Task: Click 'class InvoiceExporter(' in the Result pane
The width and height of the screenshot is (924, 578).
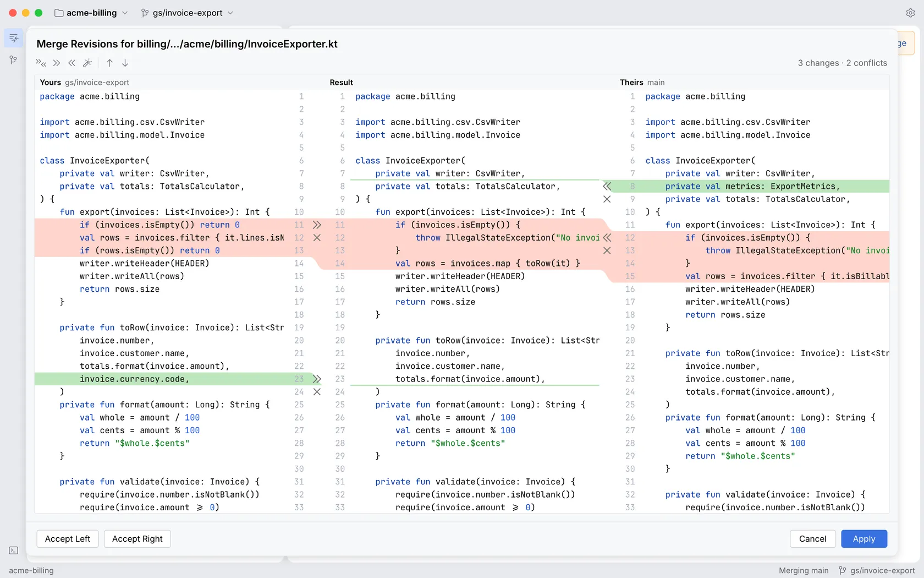Action: [x=410, y=161]
